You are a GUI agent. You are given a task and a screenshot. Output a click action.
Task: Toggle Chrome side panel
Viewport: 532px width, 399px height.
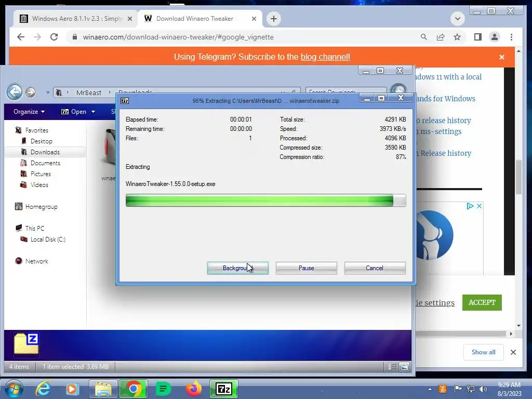[478, 37]
